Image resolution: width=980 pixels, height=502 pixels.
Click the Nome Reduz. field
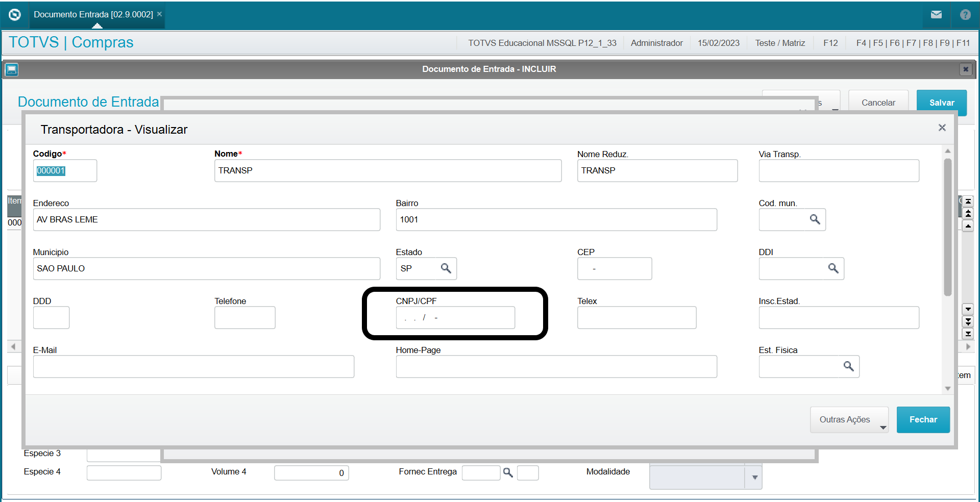657,170
